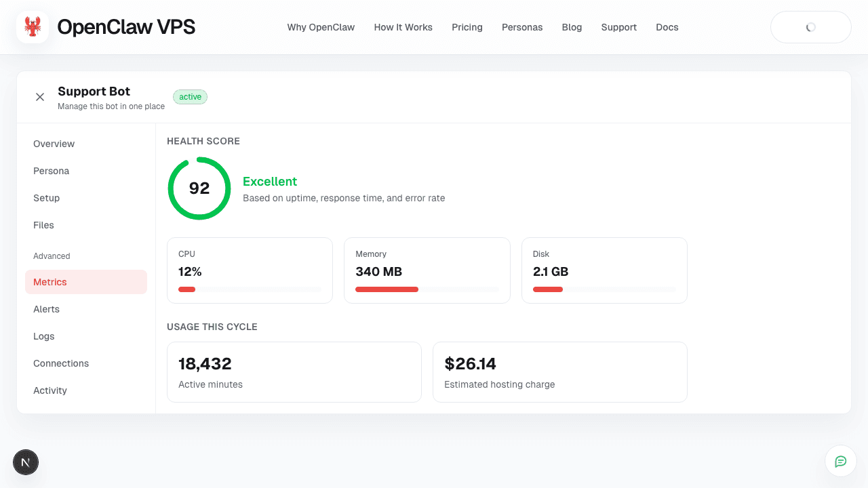This screenshot has height=488, width=868.
Task: Open the Overview section
Action: (x=54, y=144)
